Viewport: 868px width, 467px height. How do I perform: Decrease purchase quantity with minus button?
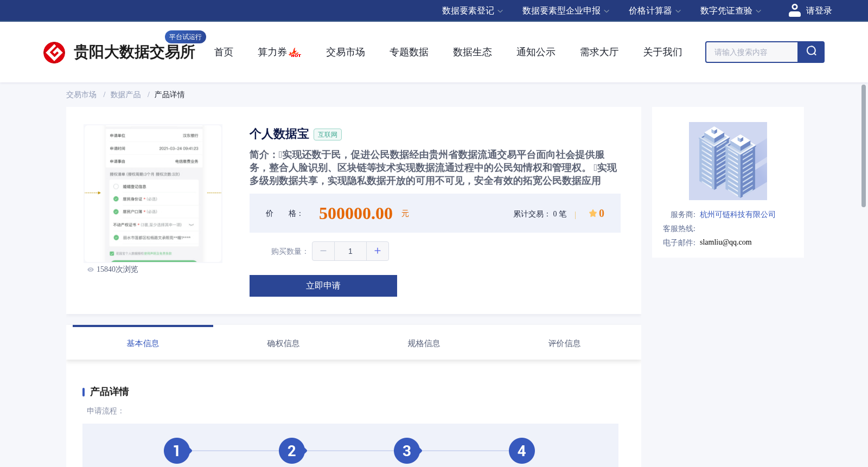(x=323, y=251)
